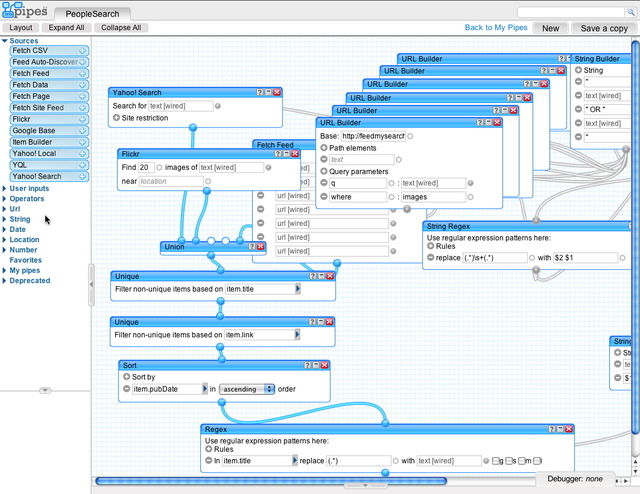Click the Base URL field in URL Builder

(x=373, y=136)
